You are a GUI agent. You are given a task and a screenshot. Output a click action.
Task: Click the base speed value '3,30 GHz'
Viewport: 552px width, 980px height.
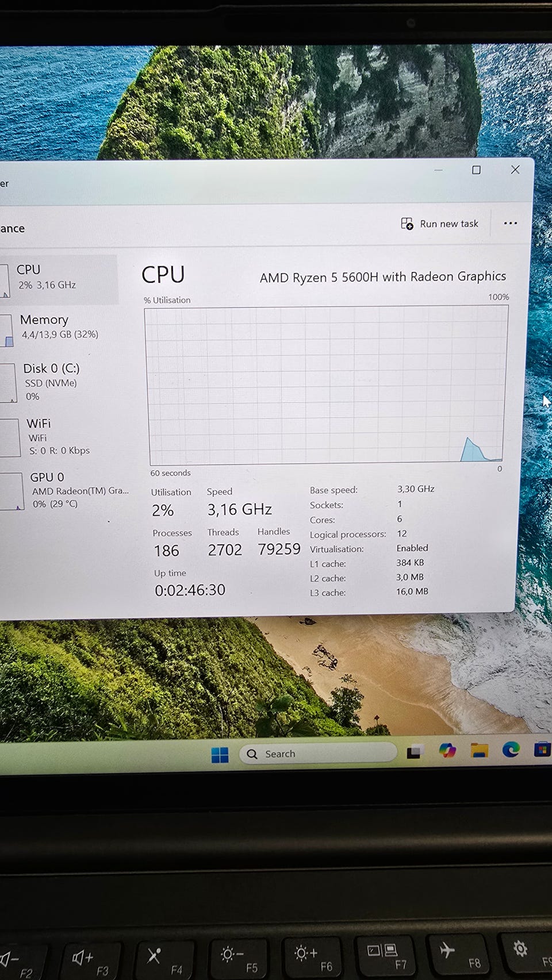click(416, 489)
